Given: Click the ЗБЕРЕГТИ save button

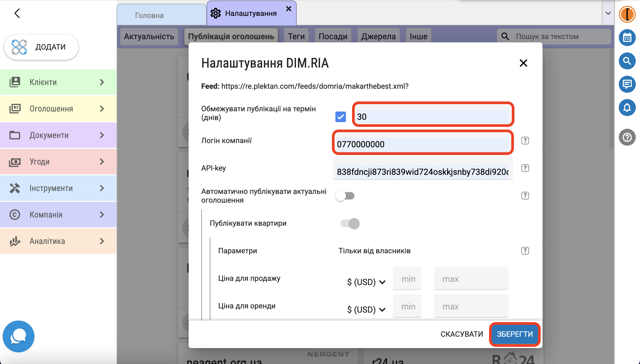Looking at the screenshot, I should click(514, 334).
